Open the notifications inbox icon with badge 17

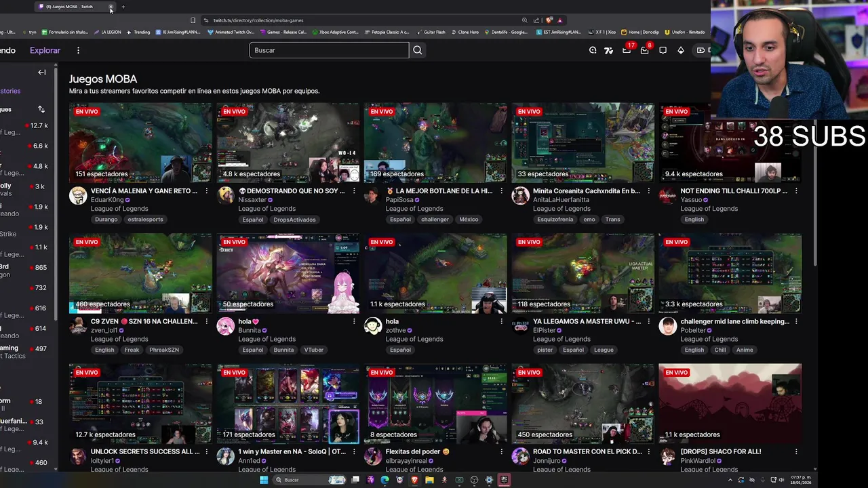pyautogui.click(x=627, y=50)
